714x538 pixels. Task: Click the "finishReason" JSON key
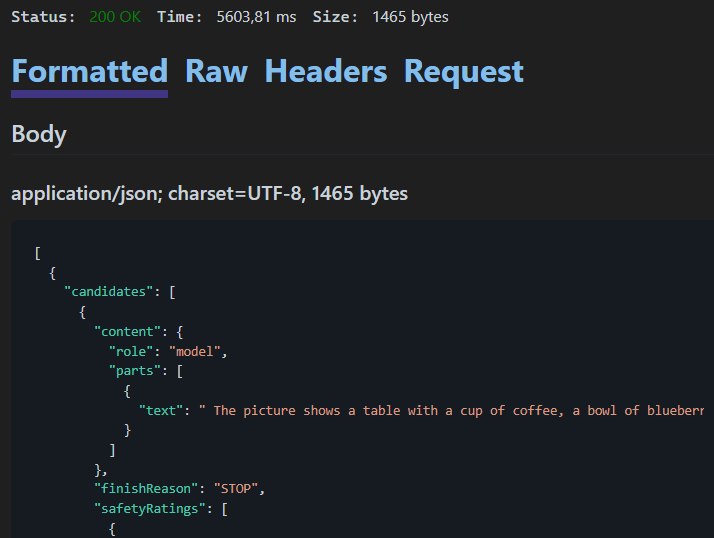[146, 489]
